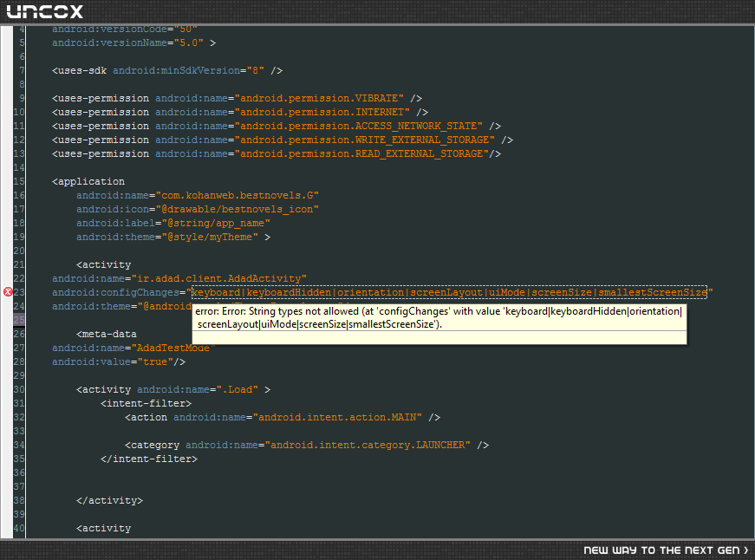Viewport: 755px width, 560px height.
Task: Click the activity ".Load" line
Action: (x=172, y=389)
